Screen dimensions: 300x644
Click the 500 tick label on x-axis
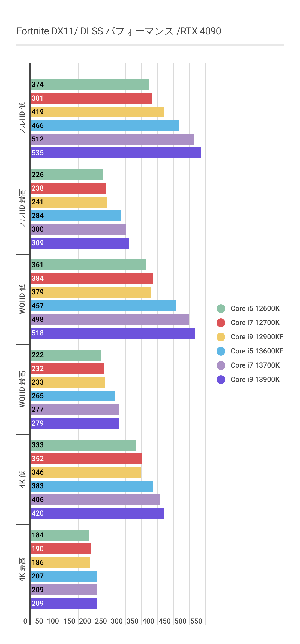pos(181,621)
